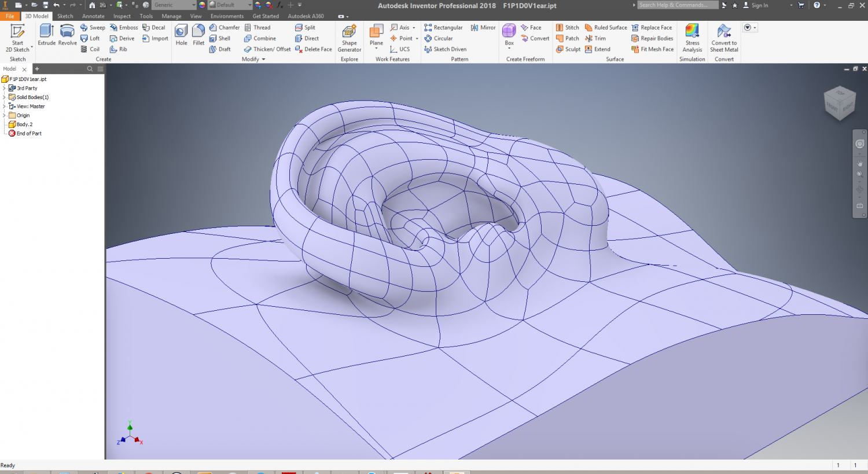The width and height of the screenshot is (868, 474).
Task: Open the Sketch tab
Action: [x=65, y=16]
